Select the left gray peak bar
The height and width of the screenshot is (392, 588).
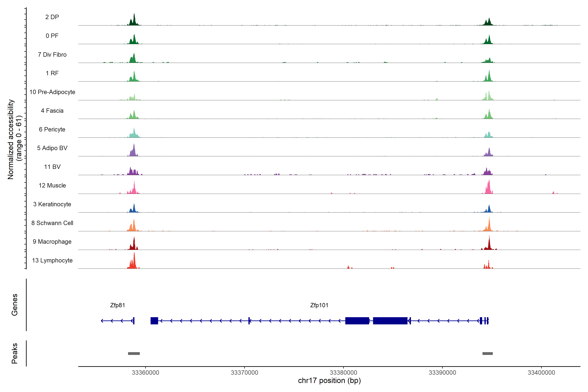coord(134,353)
